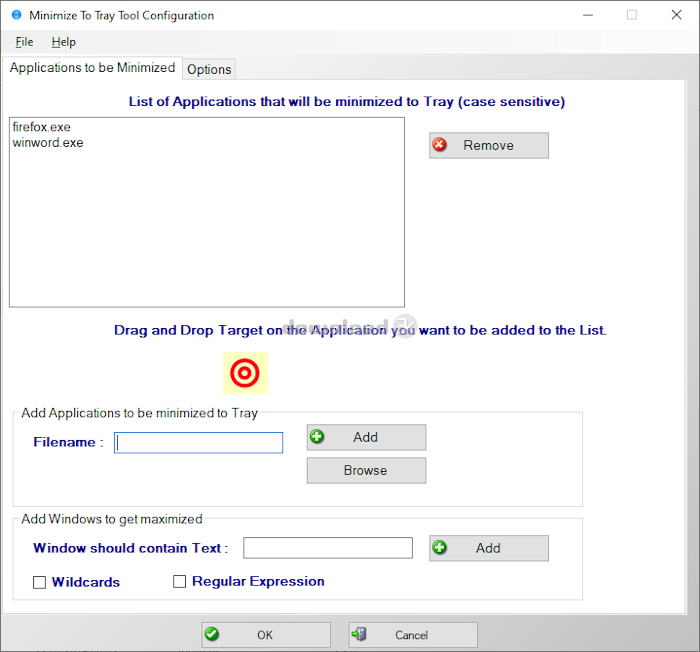The height and width of the screenshot is (652, 700).
Task: Close the configuration window
Action: point(676,15)
